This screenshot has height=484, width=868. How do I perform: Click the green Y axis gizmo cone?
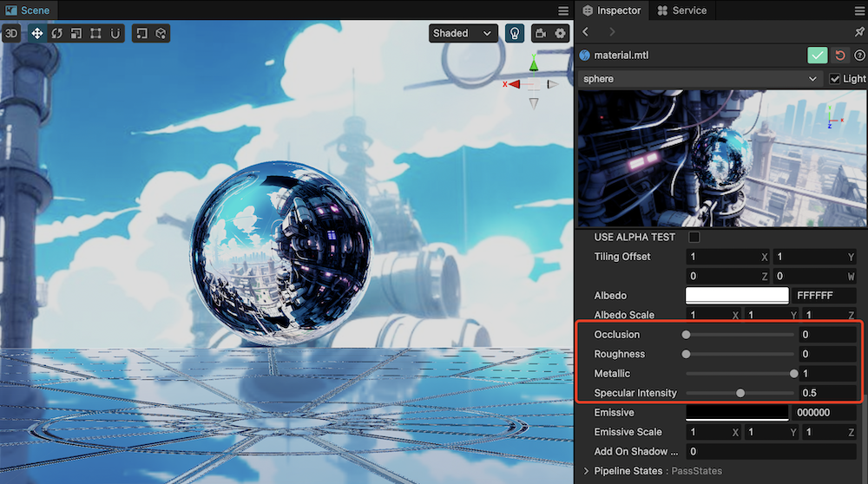click(x=534, y=65)
